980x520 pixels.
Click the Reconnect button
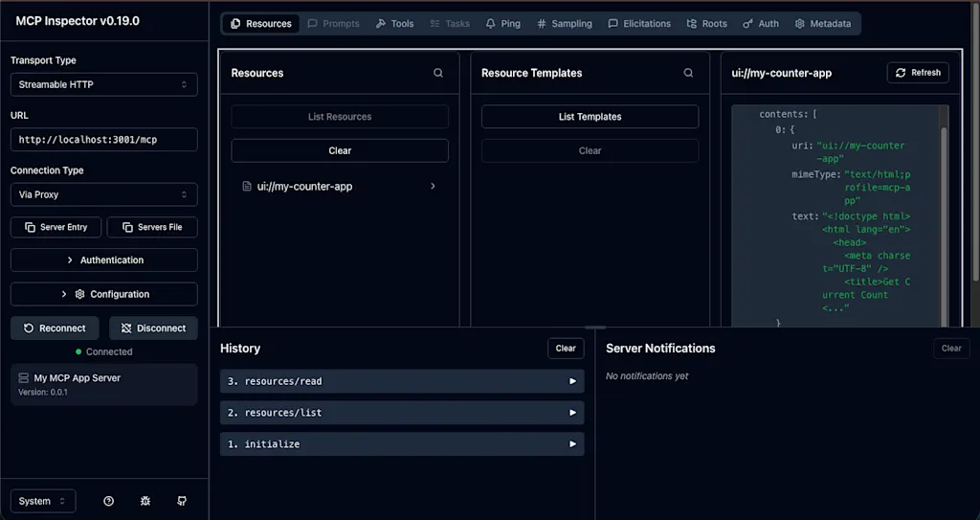[55, 328]
